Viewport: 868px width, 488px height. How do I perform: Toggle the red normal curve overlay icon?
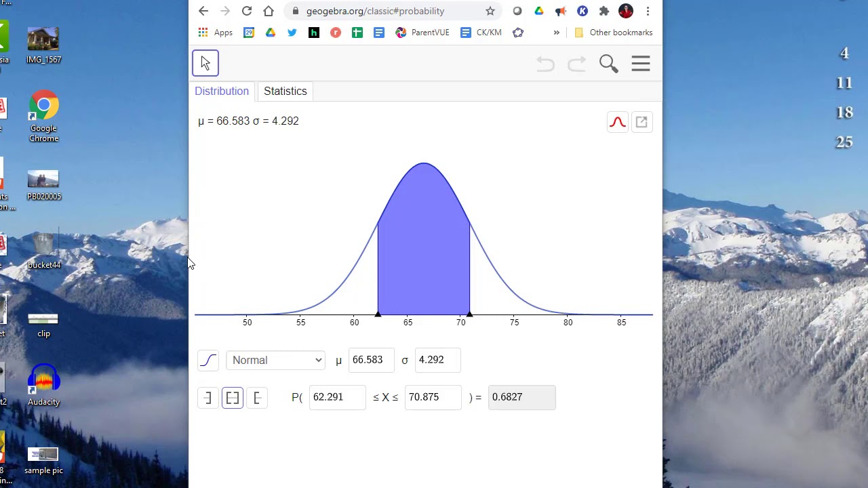point(618,122)
